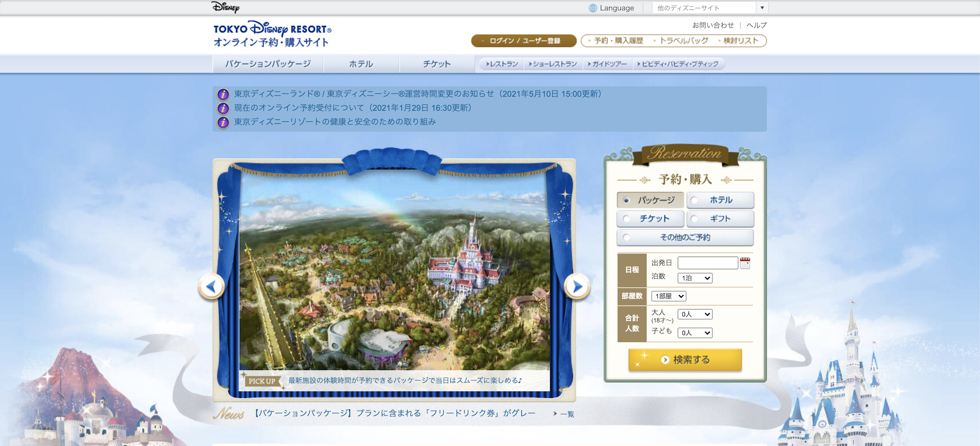The image size is (980, 446).
Task: Open トラベルバッグ link
Action: tap(681, 41)
